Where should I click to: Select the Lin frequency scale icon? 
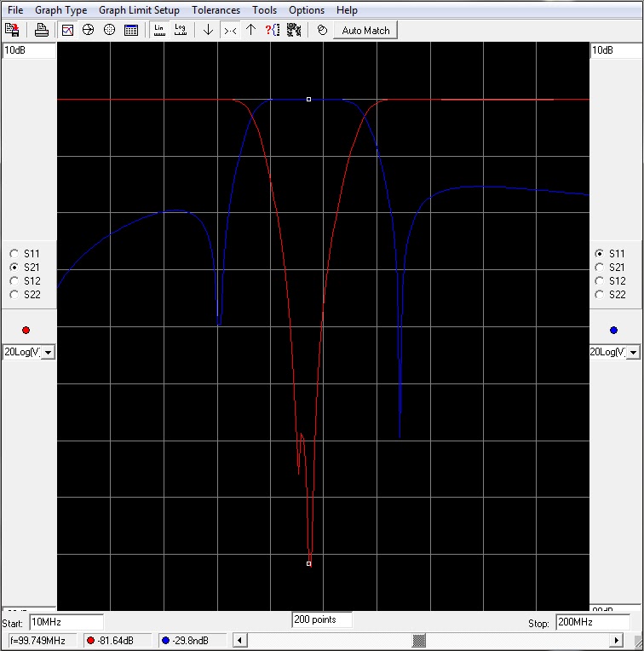click(x=159, y=30)
